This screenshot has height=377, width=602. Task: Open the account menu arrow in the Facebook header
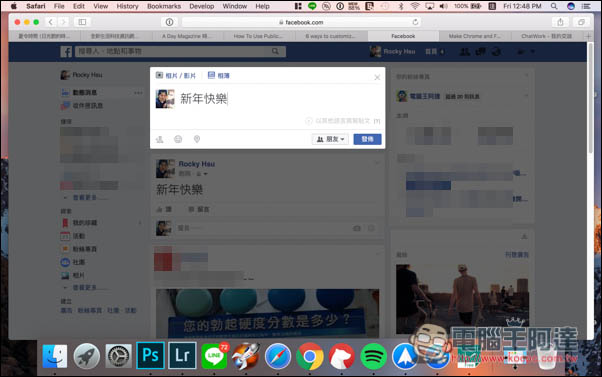(533, 51)
